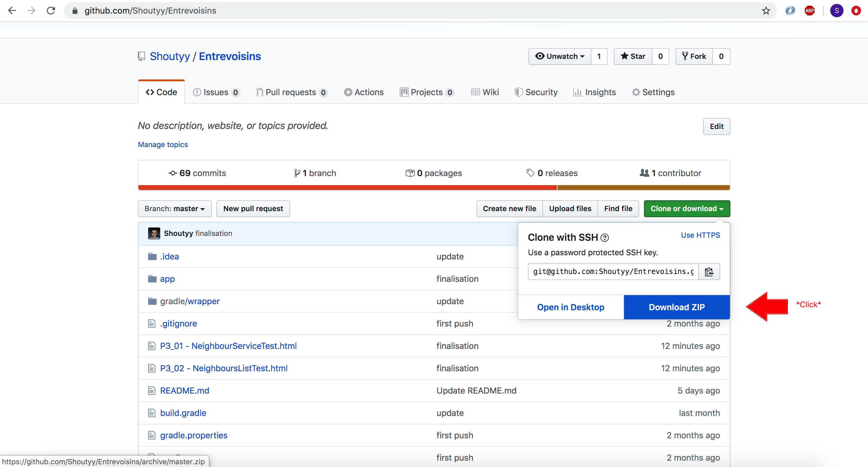868x467 pixels.
Task: Switch to the Issues tab
Action: pyautogui.click(x=216, y=92)
